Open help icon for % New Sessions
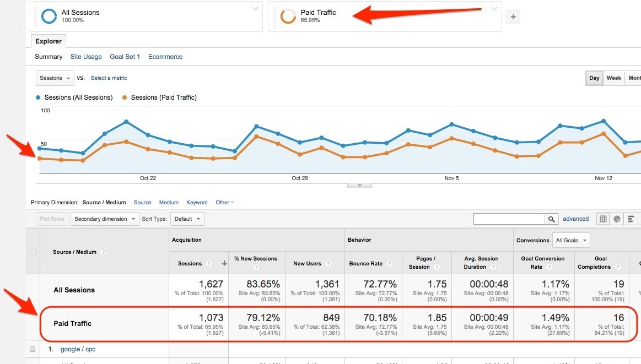This screenshot has width=641, height=364. point(256,267)
